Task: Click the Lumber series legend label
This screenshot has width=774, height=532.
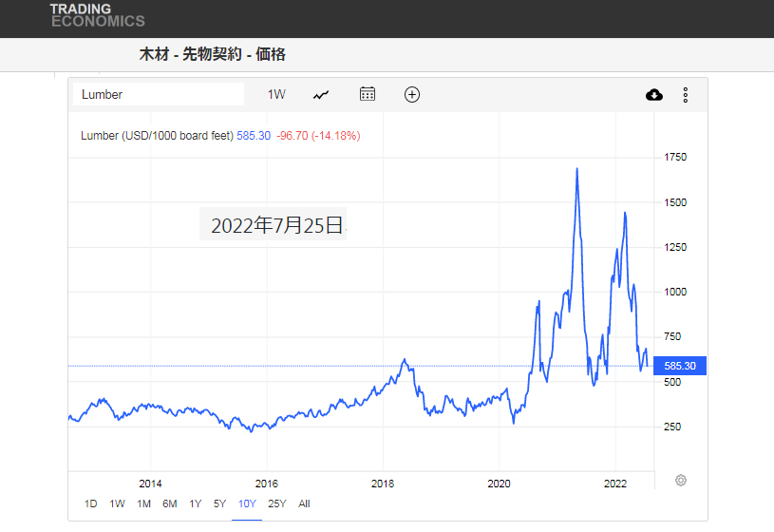Action: pyautogui.click(x=157, y=136)
